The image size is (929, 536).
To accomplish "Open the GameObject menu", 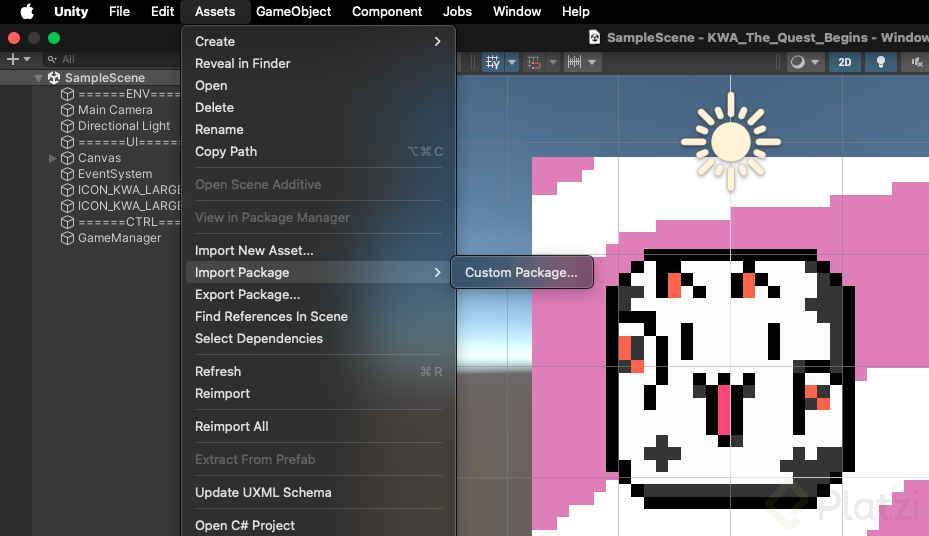I will 293,11.
